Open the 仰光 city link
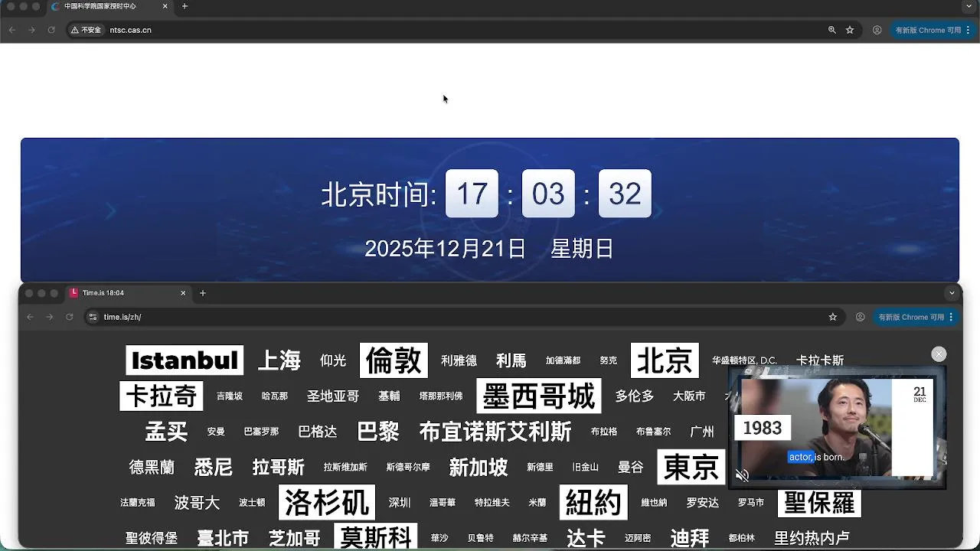This screenshot has width=980, height=551. 333,360
